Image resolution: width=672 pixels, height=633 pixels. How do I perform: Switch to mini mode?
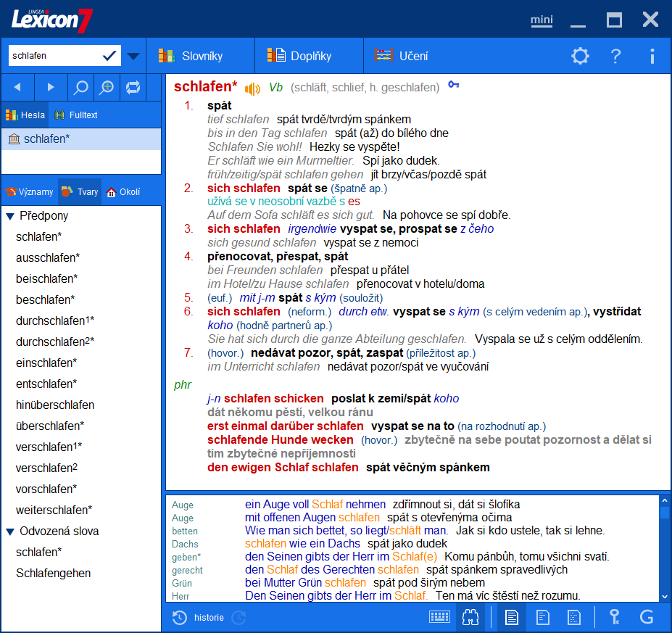[x=542, y=20]
